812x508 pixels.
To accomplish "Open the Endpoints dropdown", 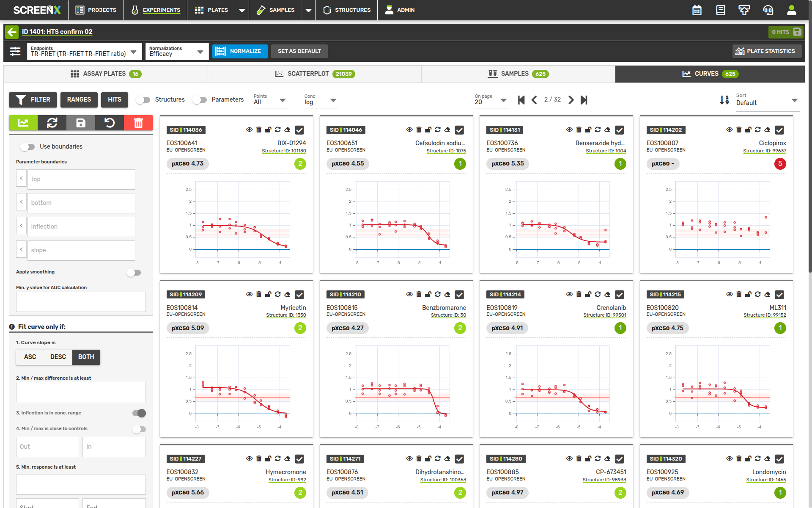I will point(84,51).
